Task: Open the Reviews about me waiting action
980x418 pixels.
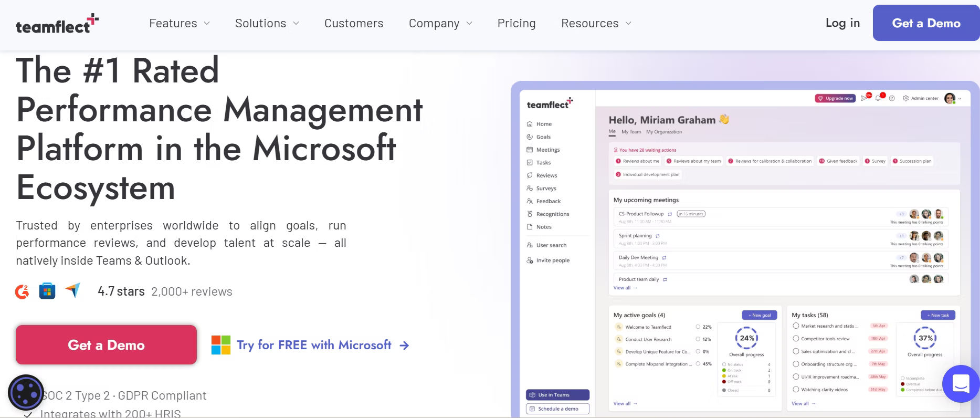Action: (x=637, y=161)
